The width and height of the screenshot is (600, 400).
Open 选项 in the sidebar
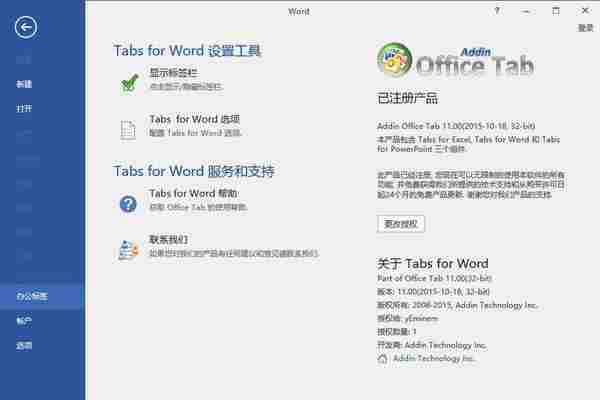coord(24,345)
